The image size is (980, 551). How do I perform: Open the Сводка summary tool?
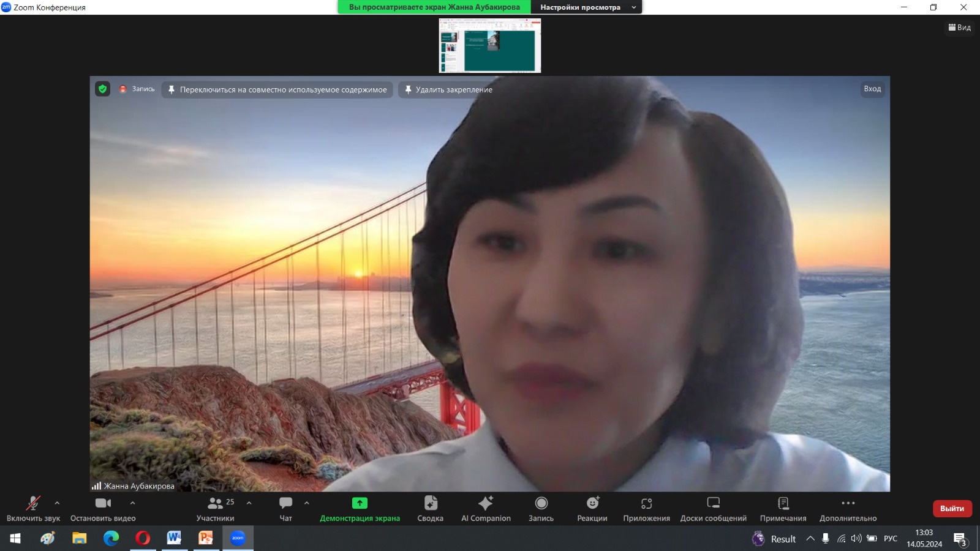pyautogui.click(x=430, y=508)
